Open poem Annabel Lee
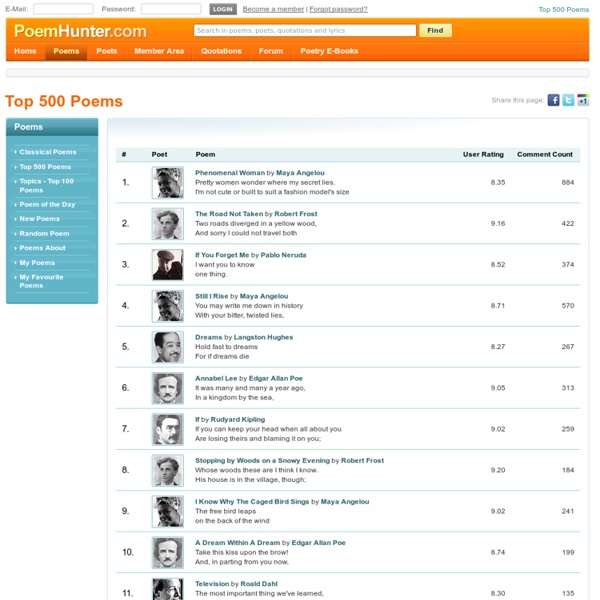The height and width of the screenshot is (600, 600). pyautogui.click(x=216, y=378)
